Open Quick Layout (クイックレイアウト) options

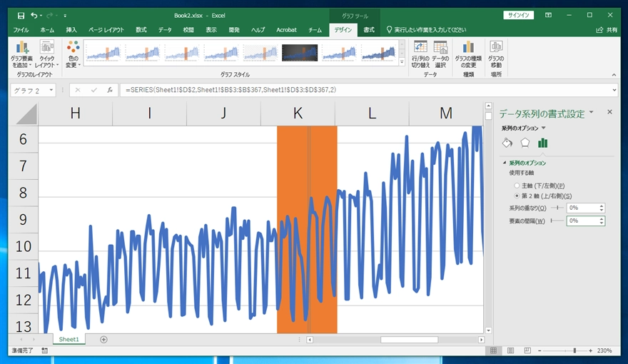click(46, 54)
